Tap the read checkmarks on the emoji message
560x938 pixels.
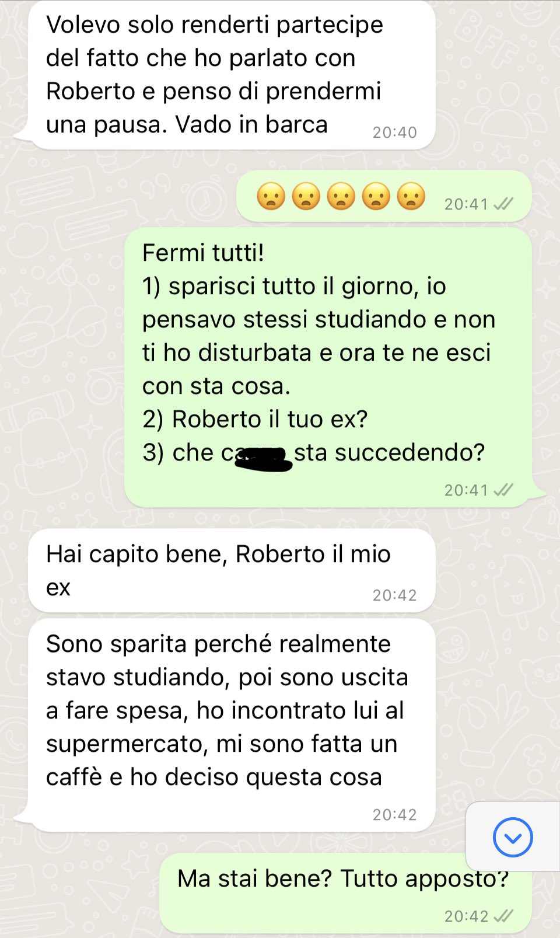(503, 204)
